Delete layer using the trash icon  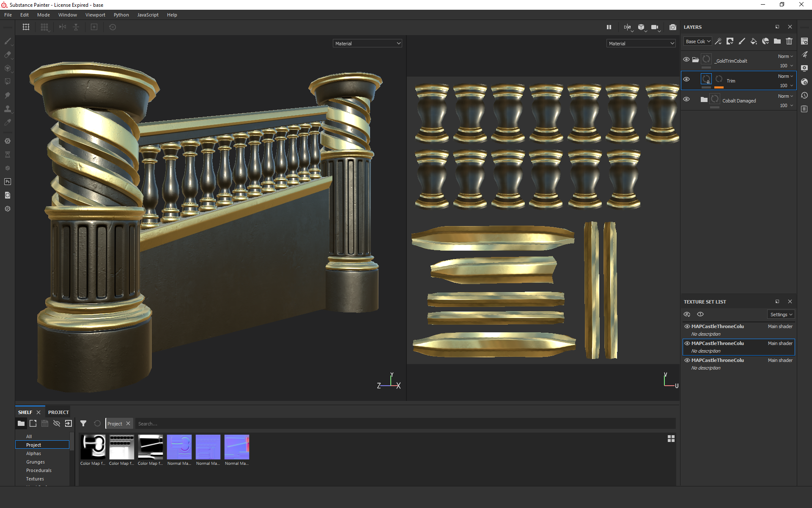(789, 41)
